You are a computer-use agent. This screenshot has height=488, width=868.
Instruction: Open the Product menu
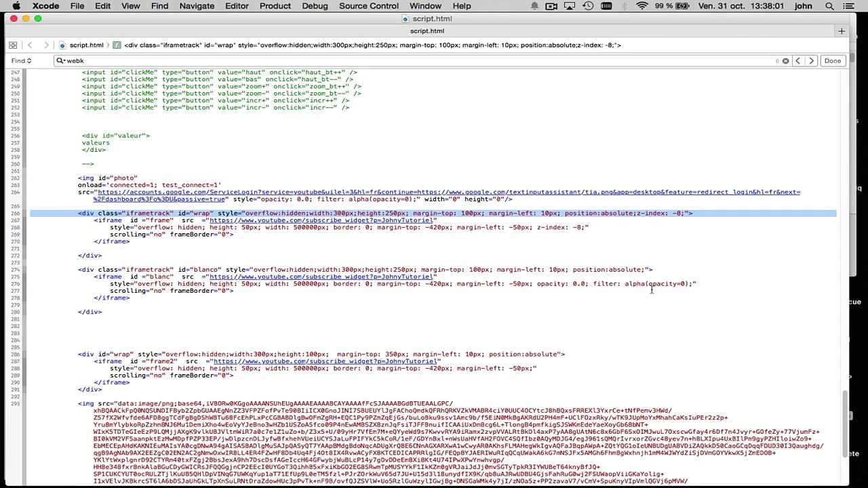point(275,6)
